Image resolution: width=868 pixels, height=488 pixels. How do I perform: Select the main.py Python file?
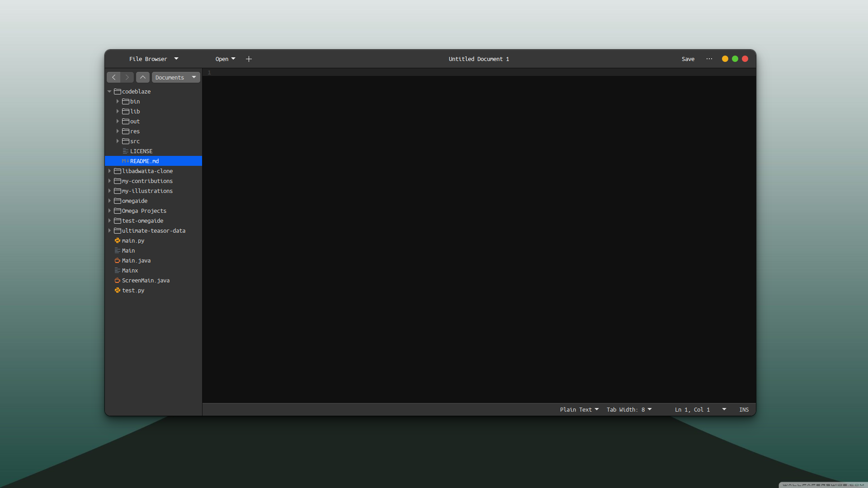pos(133,241)
